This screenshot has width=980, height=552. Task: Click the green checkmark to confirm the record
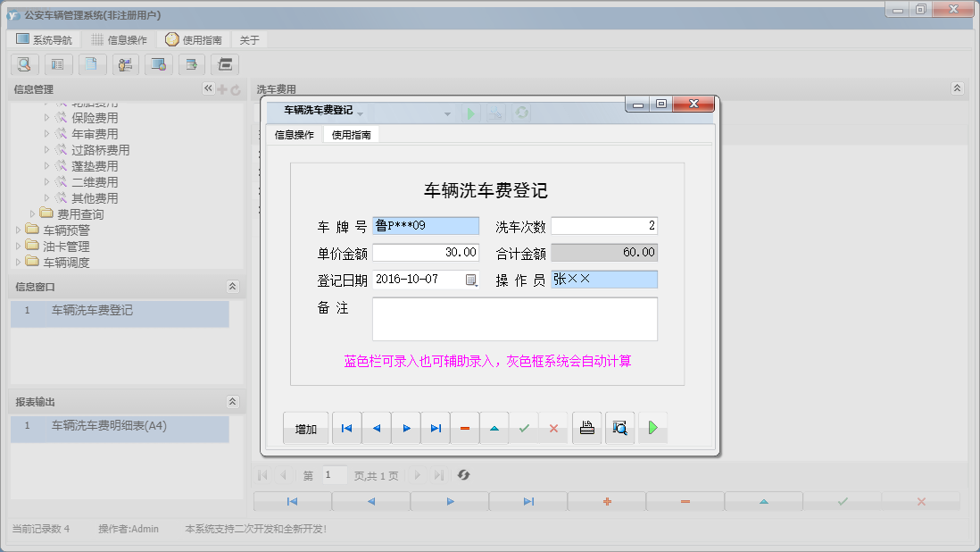[x=524, y=427]
